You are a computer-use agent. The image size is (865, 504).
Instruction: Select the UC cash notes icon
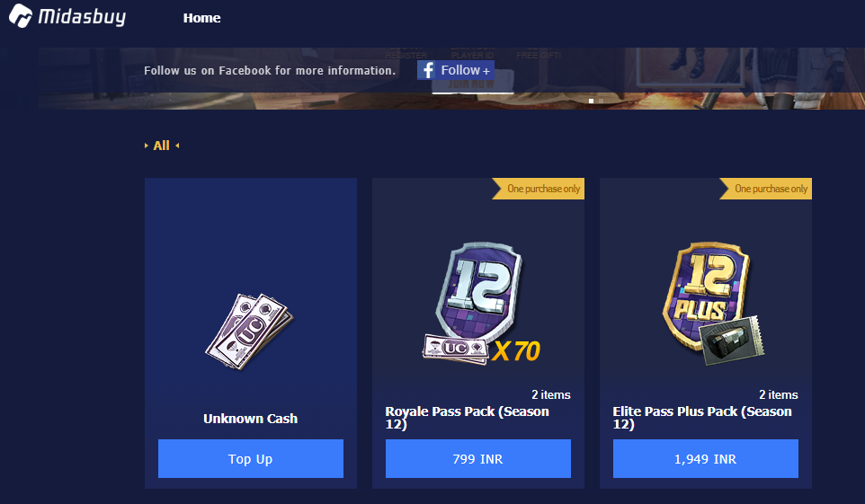pos(249,331)
